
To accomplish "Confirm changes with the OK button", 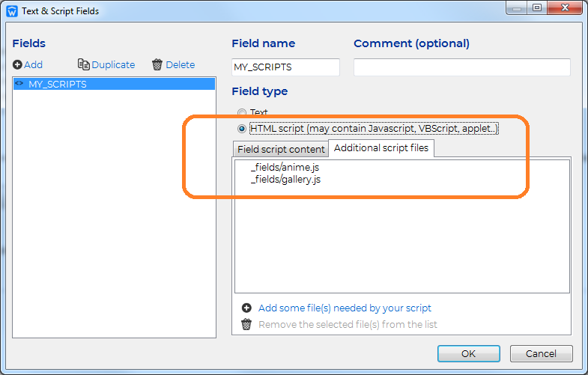I will [x=468, y=353].
